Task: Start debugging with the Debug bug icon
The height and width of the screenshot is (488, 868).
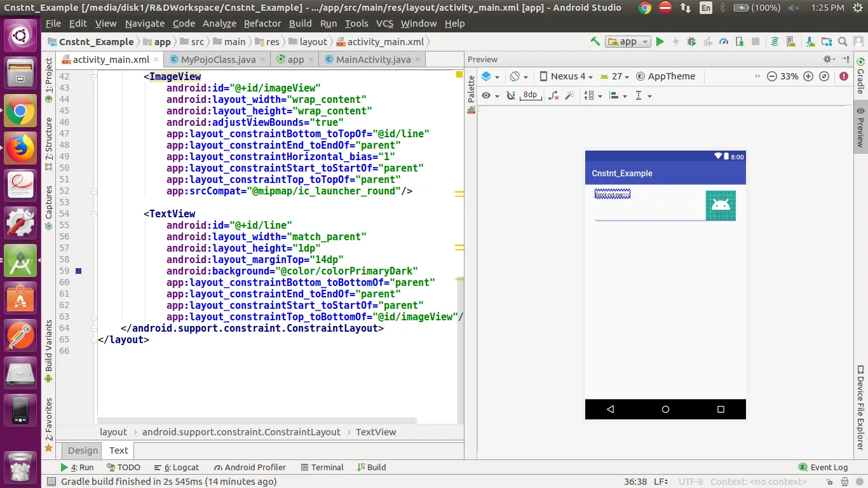Action: click(691, 42)
